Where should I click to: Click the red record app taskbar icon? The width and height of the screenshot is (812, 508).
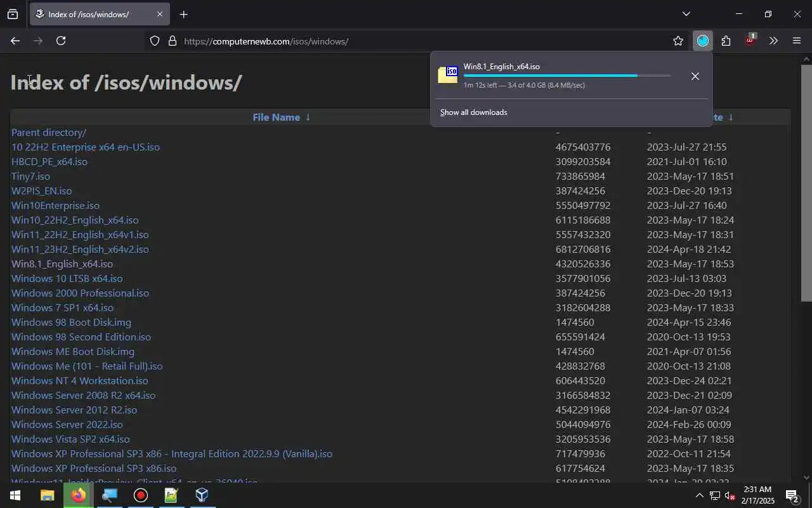coord(141,495)
